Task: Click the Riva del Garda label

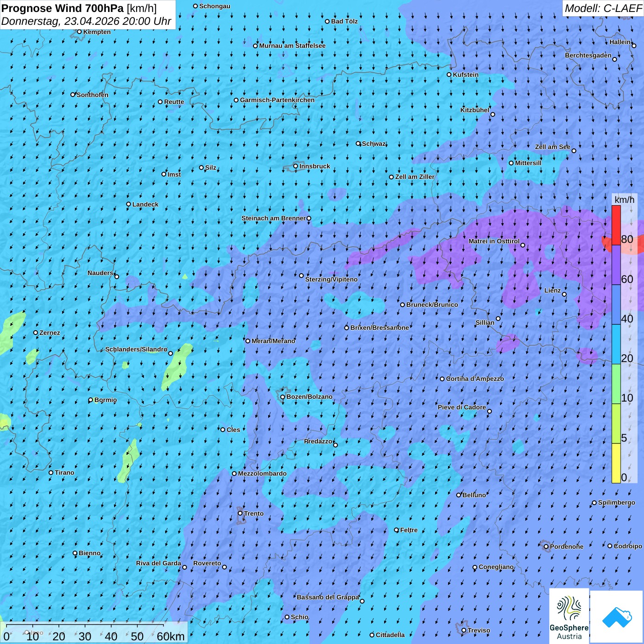Action: pyautogui.click(x=158, y=563)
